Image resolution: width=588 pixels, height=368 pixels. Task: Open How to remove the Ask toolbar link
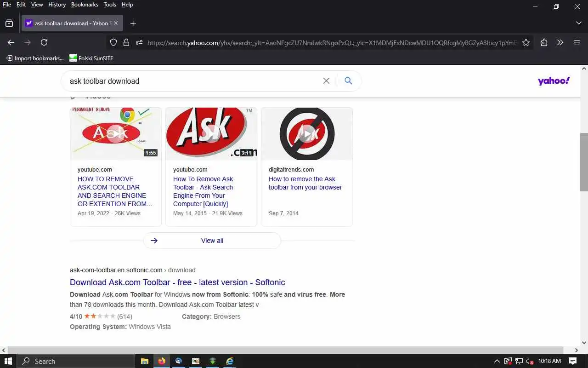pyautogui.click(x=305, y=183)
